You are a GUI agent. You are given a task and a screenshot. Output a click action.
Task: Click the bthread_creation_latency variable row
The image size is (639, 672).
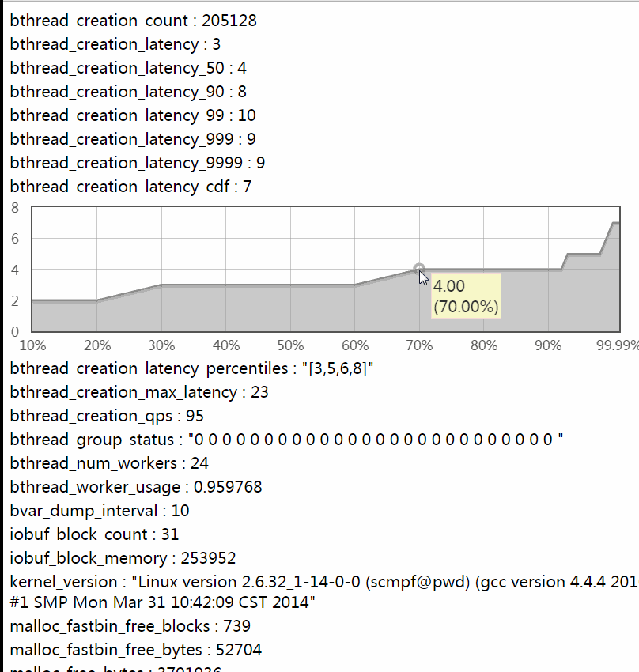click(x=115, y=44)
